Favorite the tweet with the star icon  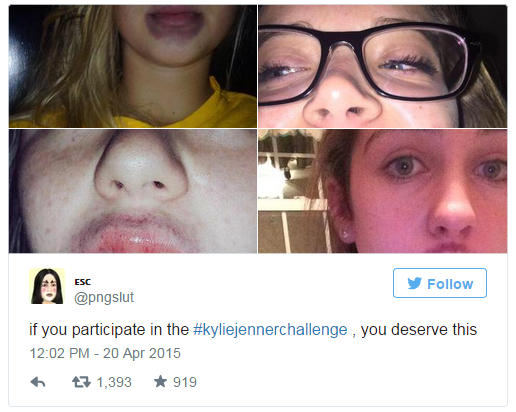(160, 381)
